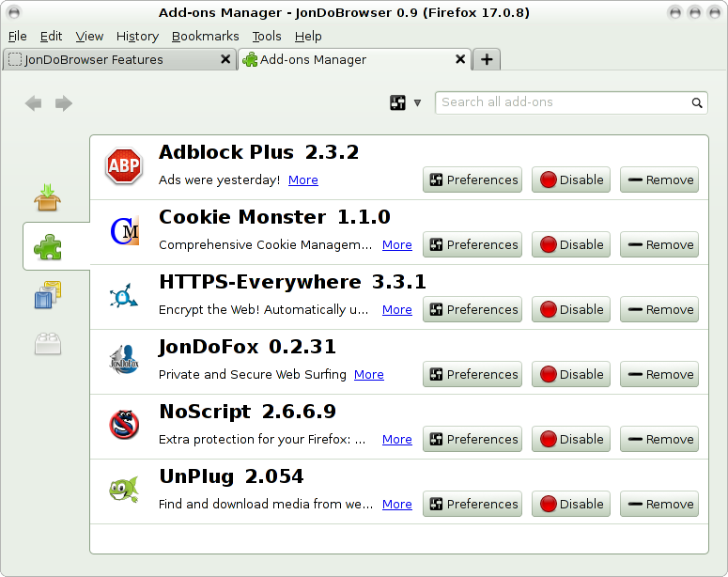Open the Help menu

tap(308, 37)
